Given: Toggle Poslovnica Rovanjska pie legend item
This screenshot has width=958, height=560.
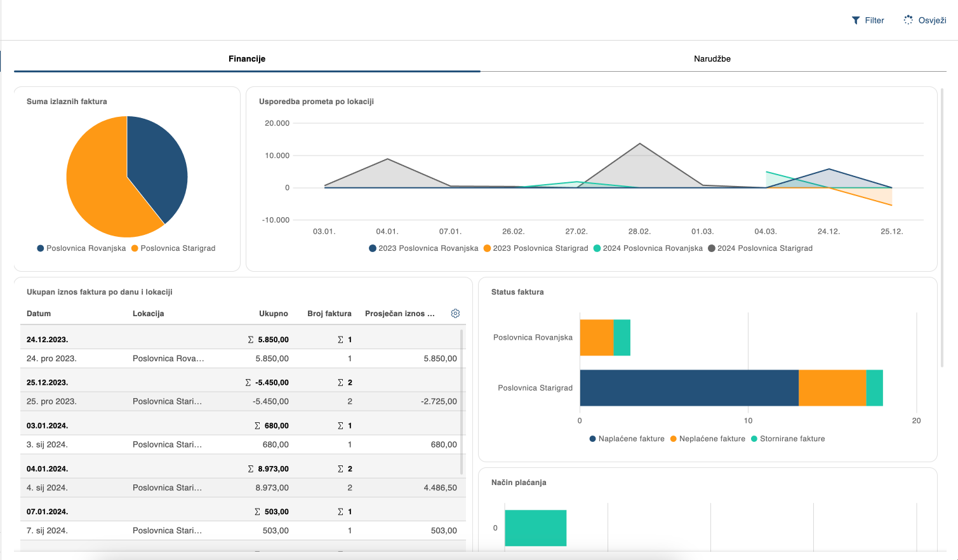Looking at the screenshot, I should click(x=81, y=248).
